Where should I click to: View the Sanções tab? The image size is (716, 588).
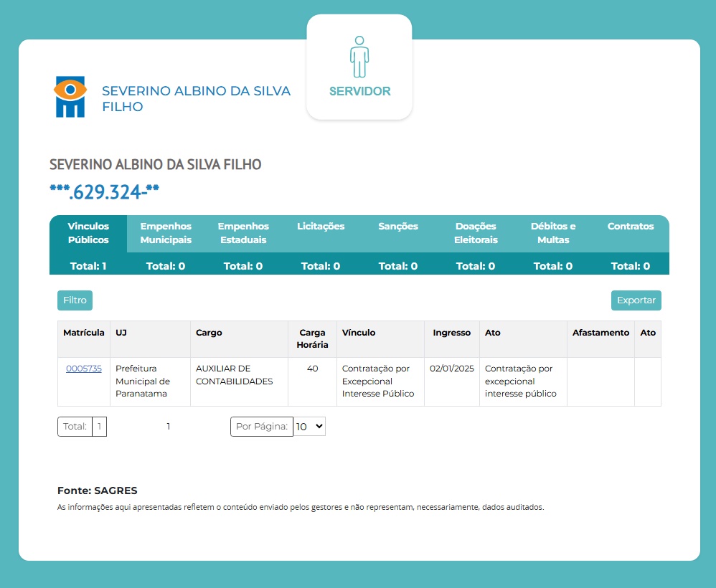[x=398, y=227]
